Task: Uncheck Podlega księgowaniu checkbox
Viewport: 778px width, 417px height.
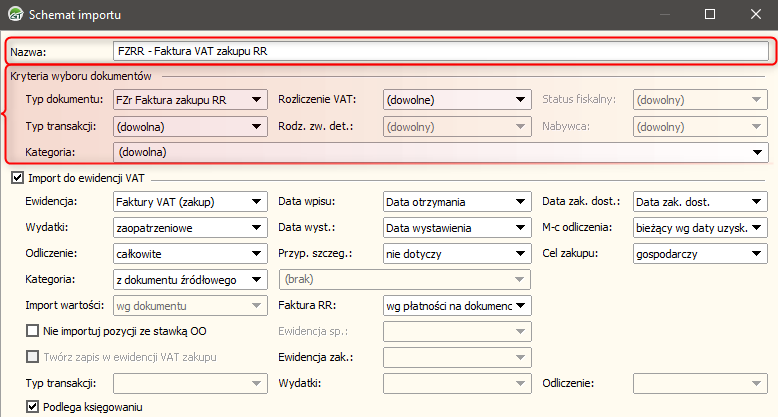Action: point(33,407)
